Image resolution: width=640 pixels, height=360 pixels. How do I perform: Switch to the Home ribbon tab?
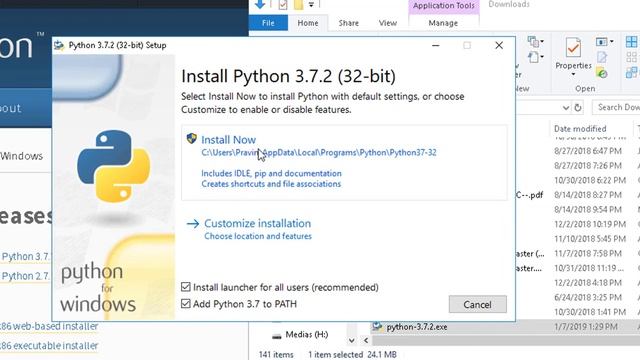coord(308,23)
